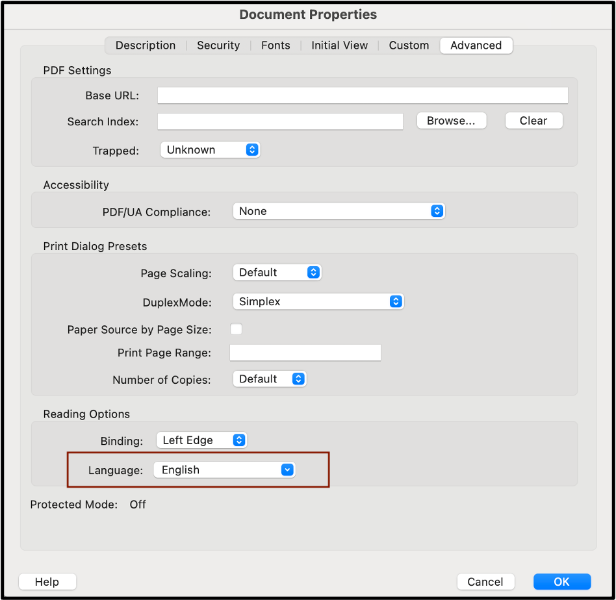
Task: Open the Number of Copies dropdown
Action: click(x=269, y=379)
